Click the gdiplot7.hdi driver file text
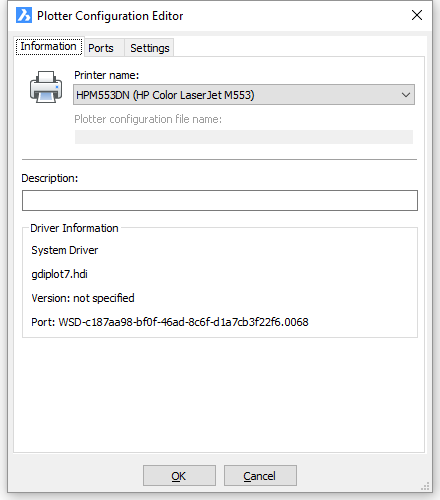Image resolution: width=440 pixels, height=500 pixels. coord(59,274)
